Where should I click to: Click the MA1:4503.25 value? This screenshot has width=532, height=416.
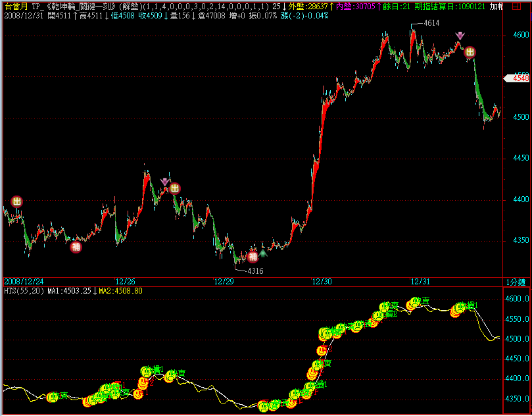70,291
